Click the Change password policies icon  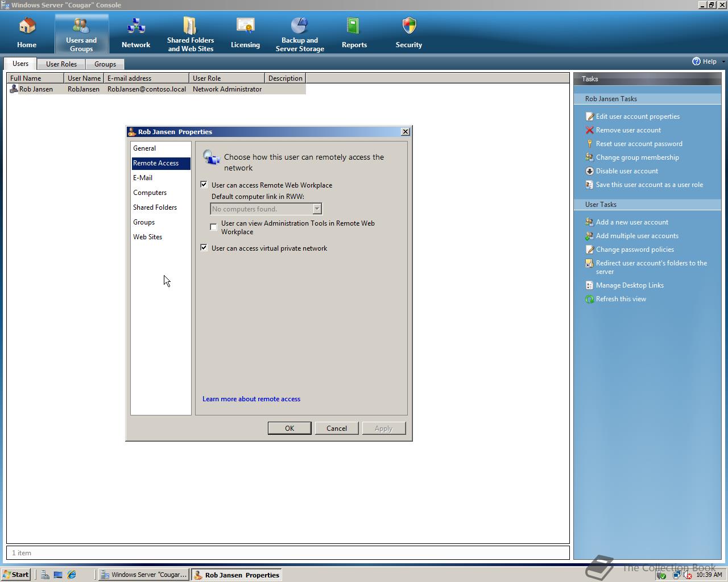tap(590, 250)
